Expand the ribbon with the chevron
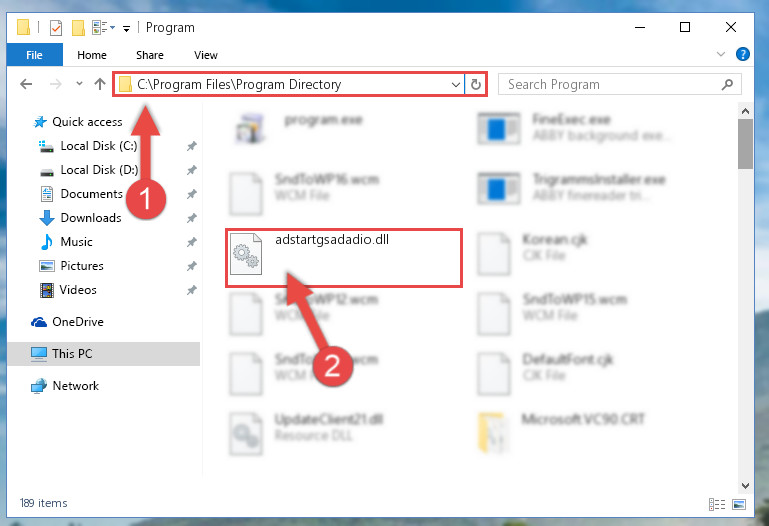This screenshot has width=769, height=526. 720,54
